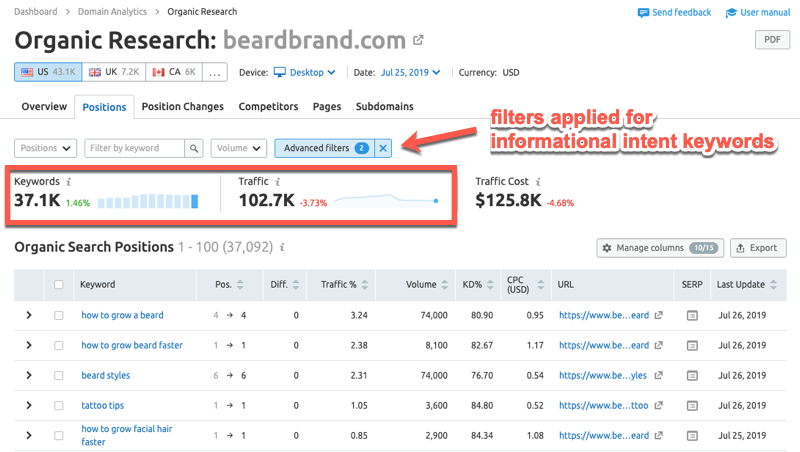The height and width of the screenshot is (452, 800).
Task: Open the Jul 25, 2019 date dropdown
Action: 410,72
